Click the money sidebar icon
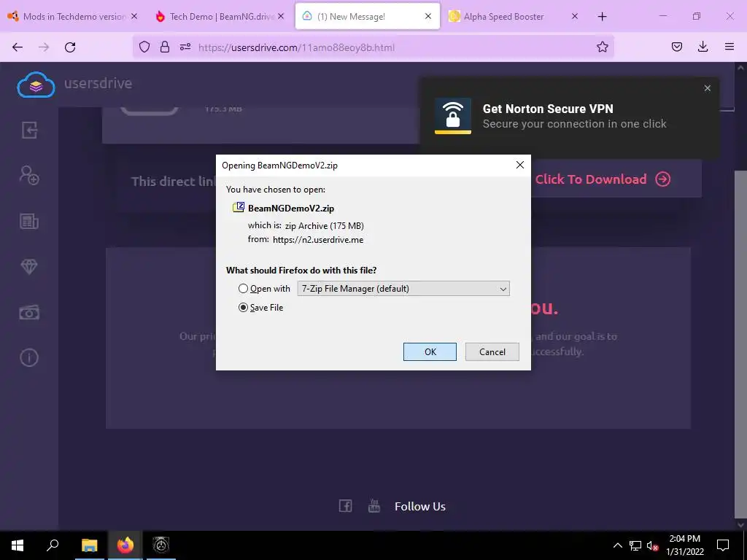This screenshot has width=747, height=560. (29, 312)
